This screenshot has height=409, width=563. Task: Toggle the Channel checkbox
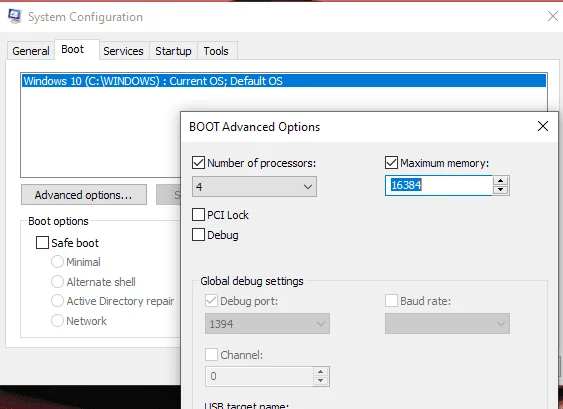click(211, 355)
